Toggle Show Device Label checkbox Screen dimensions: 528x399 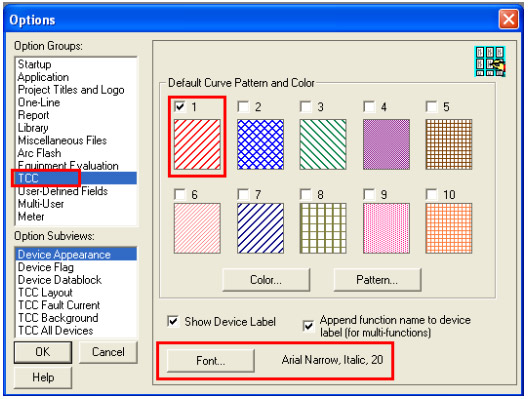click(x=173, y=321)
